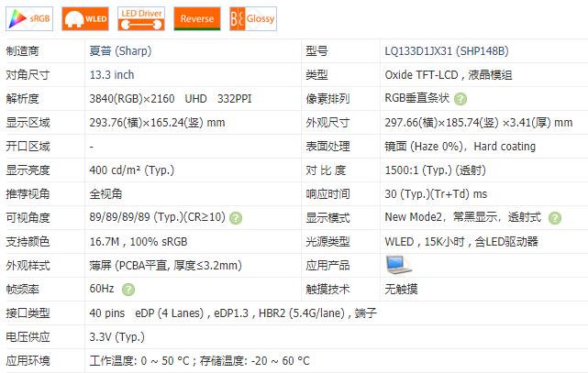
Task: Click the Reverse badge
Action: tap(197, 18)
